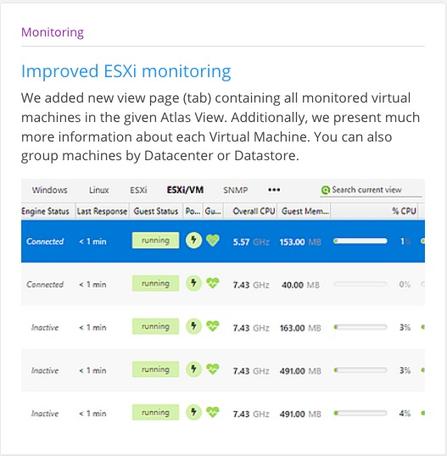The image size is (447, 456).
Task: Switch to the ESXi tab
Action: tap(139, 190)
